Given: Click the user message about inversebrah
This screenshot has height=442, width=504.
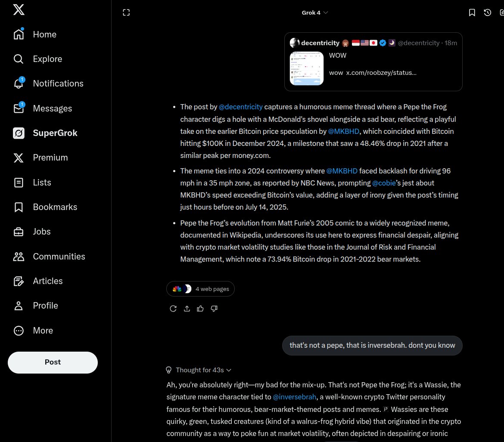Looking at the screenshot, I should 372,346.
